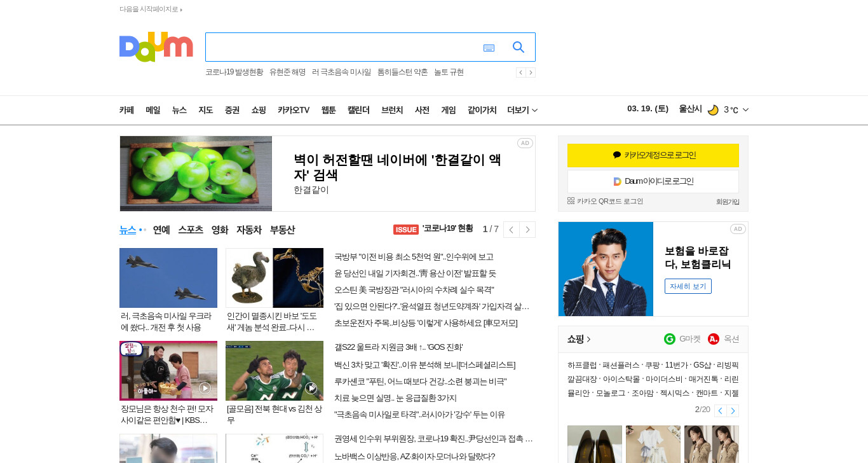Open the black heels shopping thumbnail
Viewport: 868px width, 463px height.
(595, 444)
